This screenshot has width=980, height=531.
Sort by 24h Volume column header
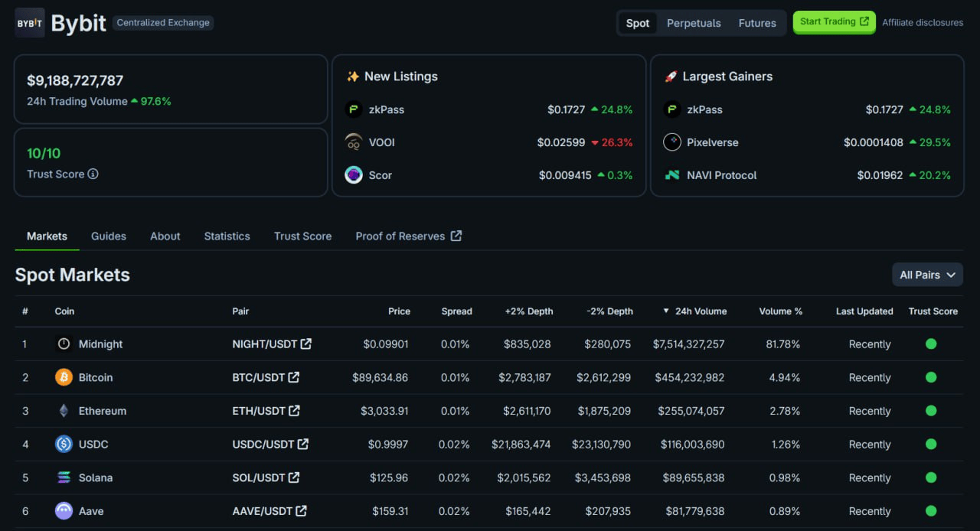pyautogui.click(x=700, y=311)
